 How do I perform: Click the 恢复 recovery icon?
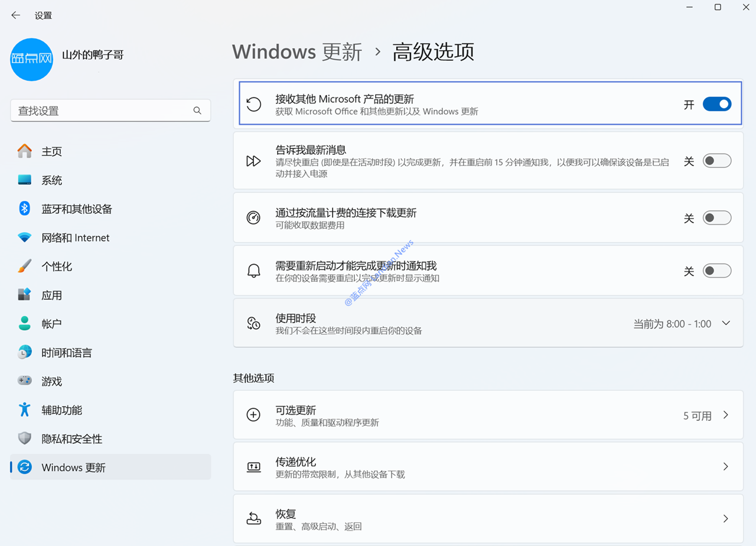click(x=253, y=519)
